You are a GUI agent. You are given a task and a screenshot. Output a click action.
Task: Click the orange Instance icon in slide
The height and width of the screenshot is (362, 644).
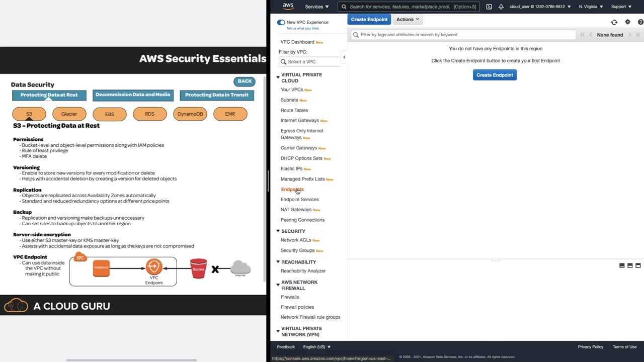coord(101,267)
